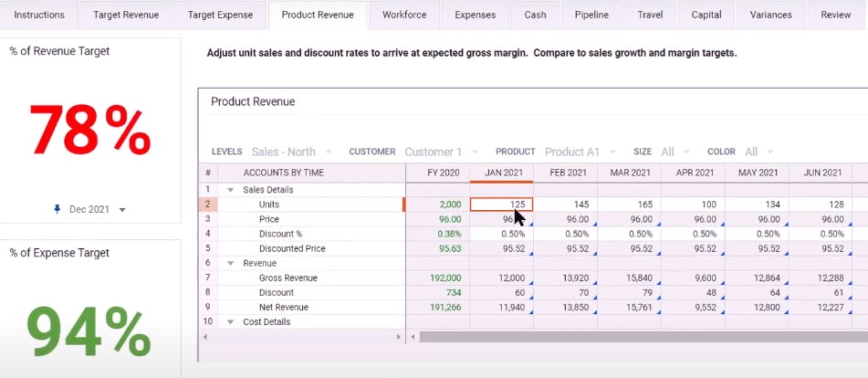The height and width of the screenshot is (378, 868).
Task: Click the left pane scroll-right arrow
Action: point(398,337)
